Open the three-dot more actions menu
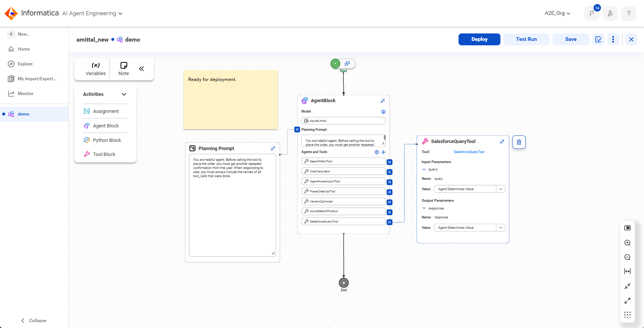 coord(613,39)
